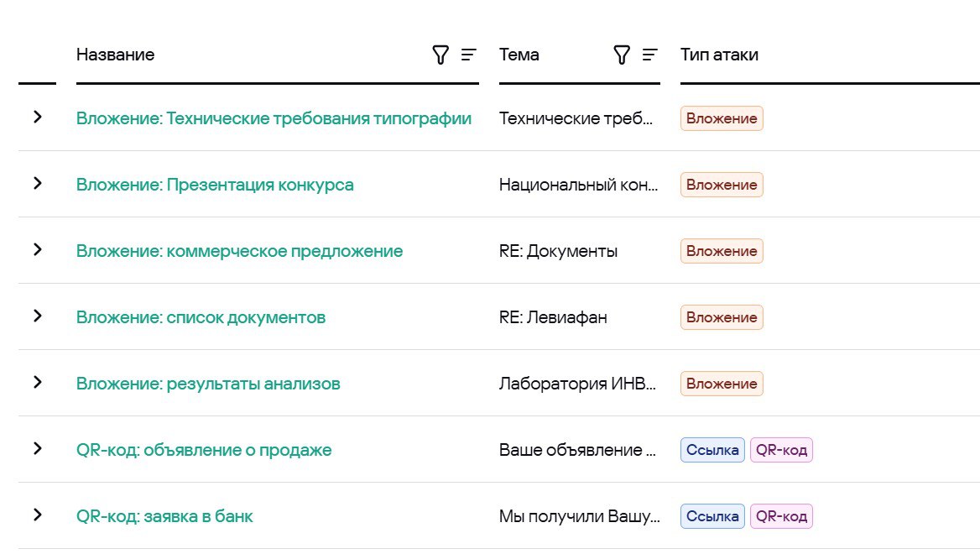Expand the Технические требования типографии row

point(37,118)
